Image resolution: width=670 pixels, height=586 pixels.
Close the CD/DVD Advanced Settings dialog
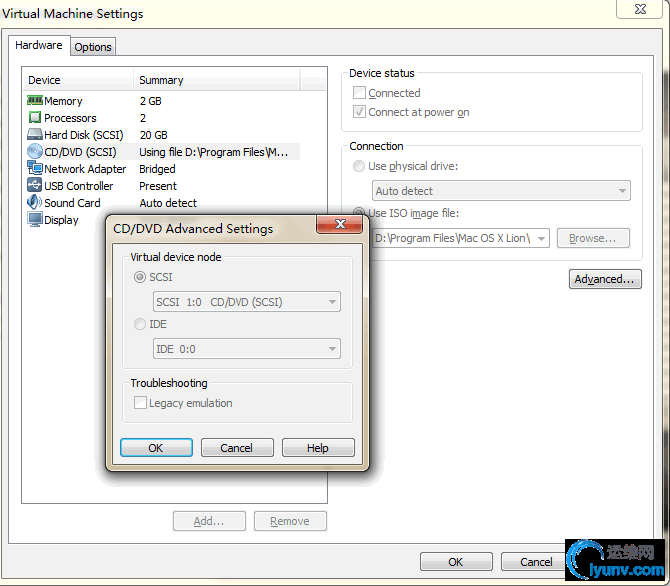click(x=340, y=224)
